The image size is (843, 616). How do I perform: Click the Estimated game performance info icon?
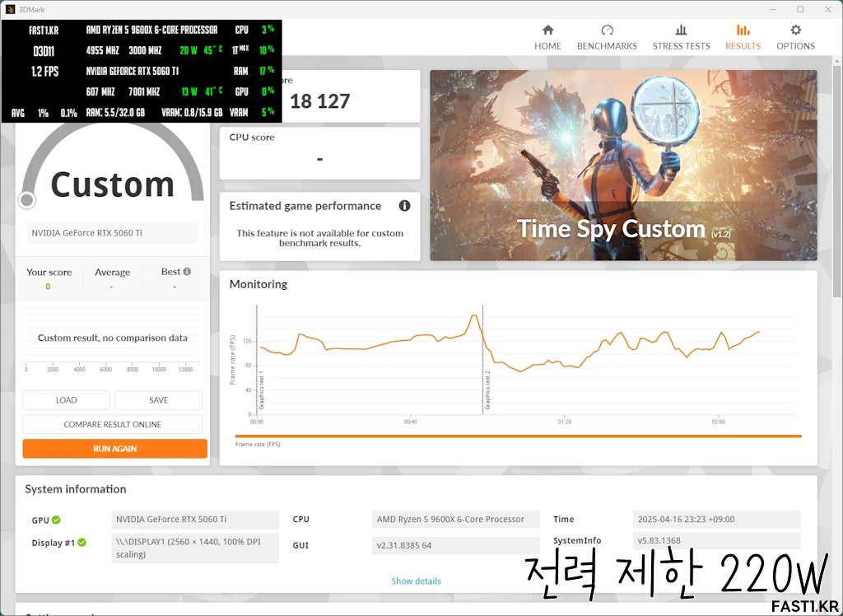click(404, 206)
